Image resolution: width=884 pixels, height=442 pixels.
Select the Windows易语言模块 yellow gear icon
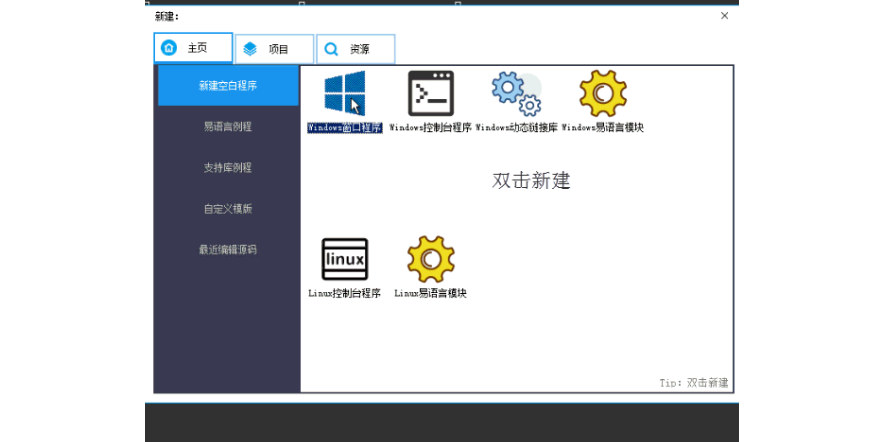coord(603,93)
